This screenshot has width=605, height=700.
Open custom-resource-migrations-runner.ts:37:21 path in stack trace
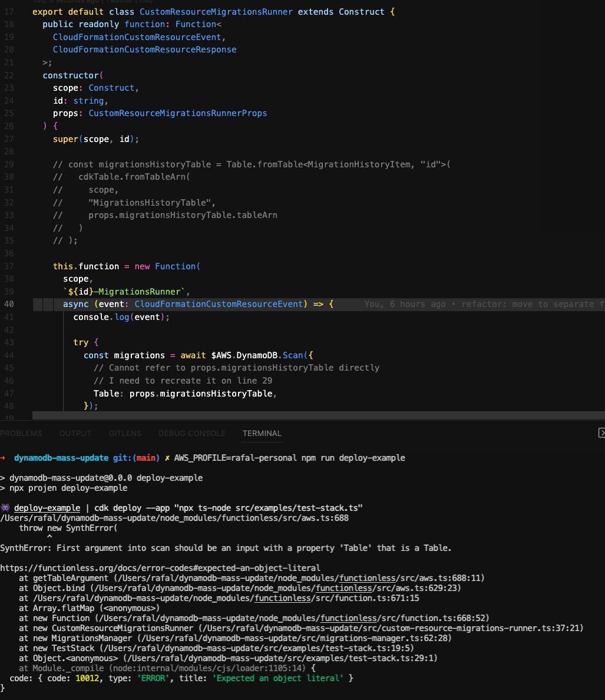391,628
